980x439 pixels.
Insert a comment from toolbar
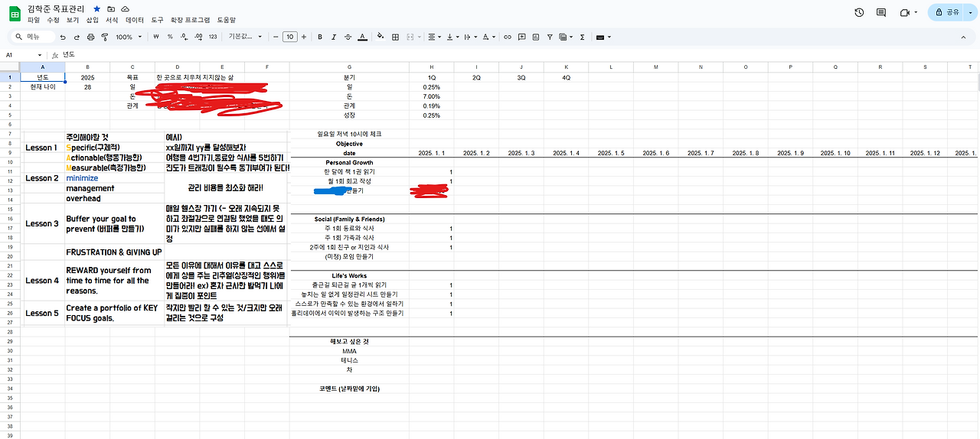(x=521, y=37)
